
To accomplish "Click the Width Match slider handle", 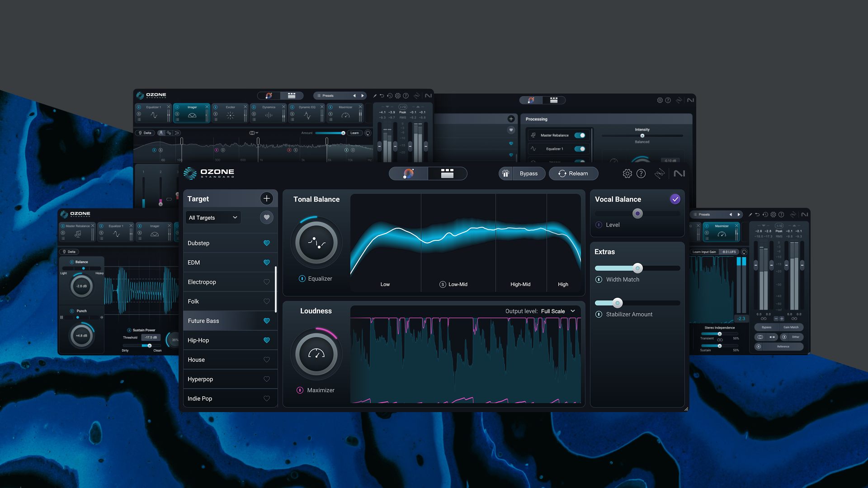I will coord(637,268).
